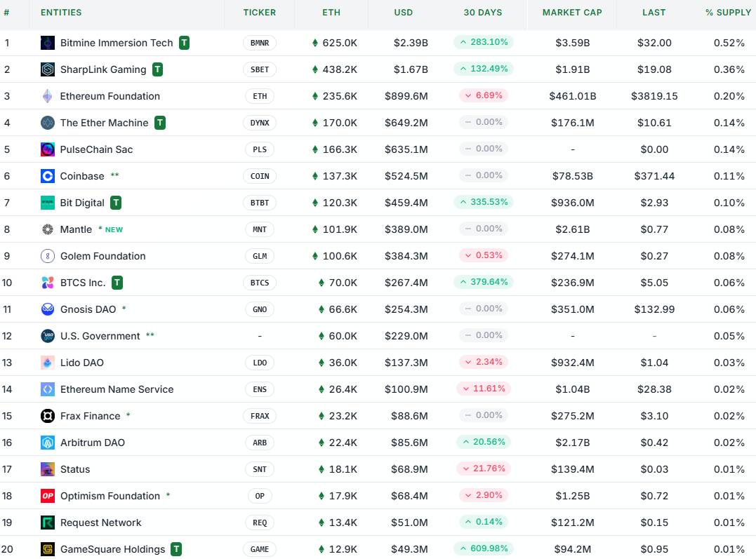Open the Mantle entity name
Viewport: 756px width, 559px height.
click(76, 229)
